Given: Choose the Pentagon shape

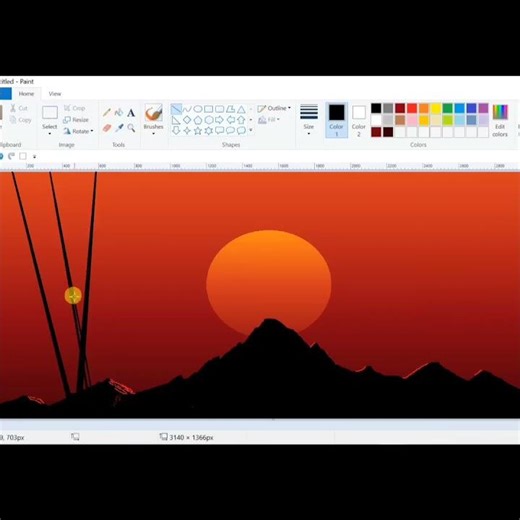Looking at the screenshot, I should (198, 120).
